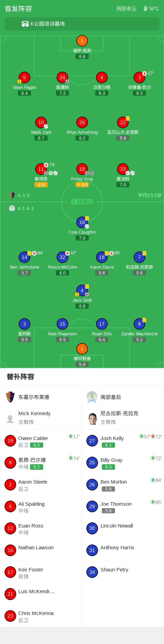Tap 麦格菲 number 11 player circle
The height and width of the screenshot is (644, 164).
click(41, 169)
